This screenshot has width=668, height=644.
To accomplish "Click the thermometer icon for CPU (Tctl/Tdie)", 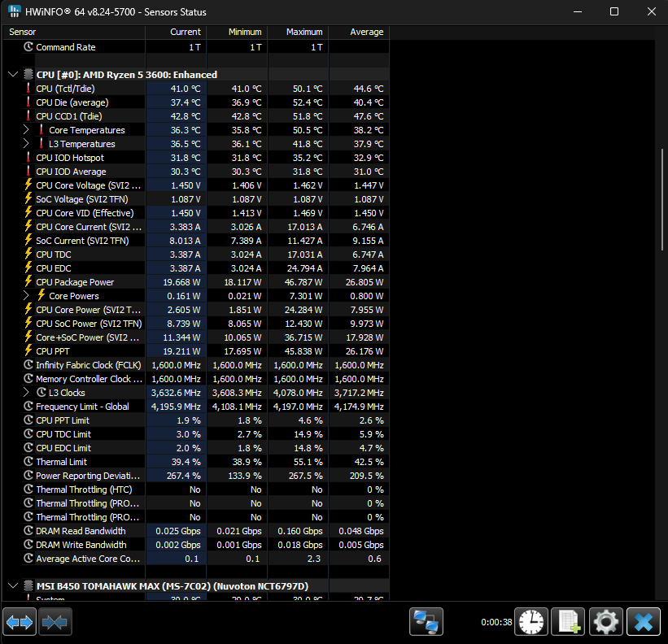I will click(x=28, y=88).
